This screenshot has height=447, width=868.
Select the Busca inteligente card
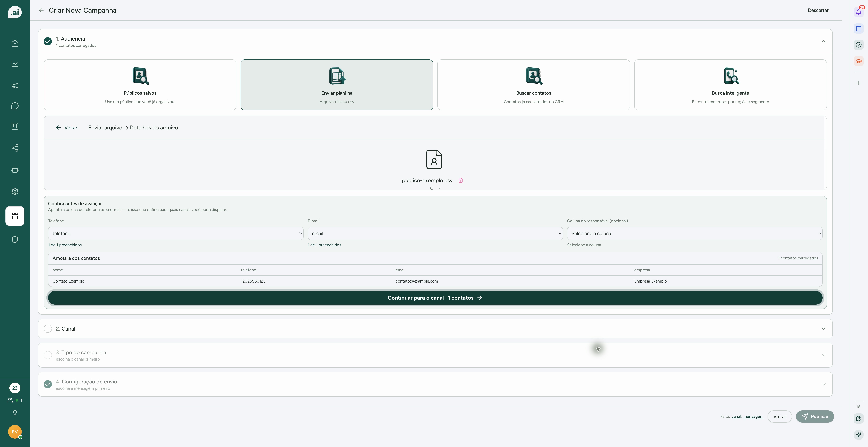pyautogui.click(x=730, y=85)
